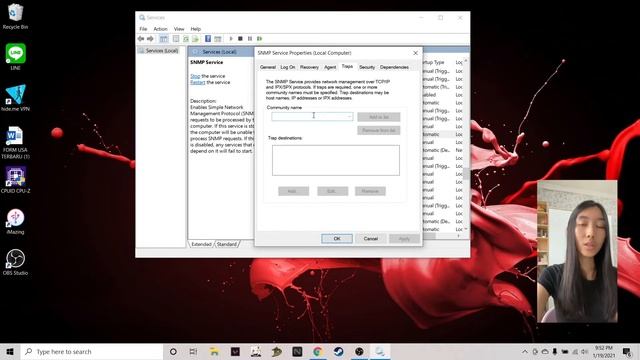Launch the OBS Studio desktop shortcut
Image resolution: width=640 pixels, height=360 pixels.
click(x=15, y=262)
